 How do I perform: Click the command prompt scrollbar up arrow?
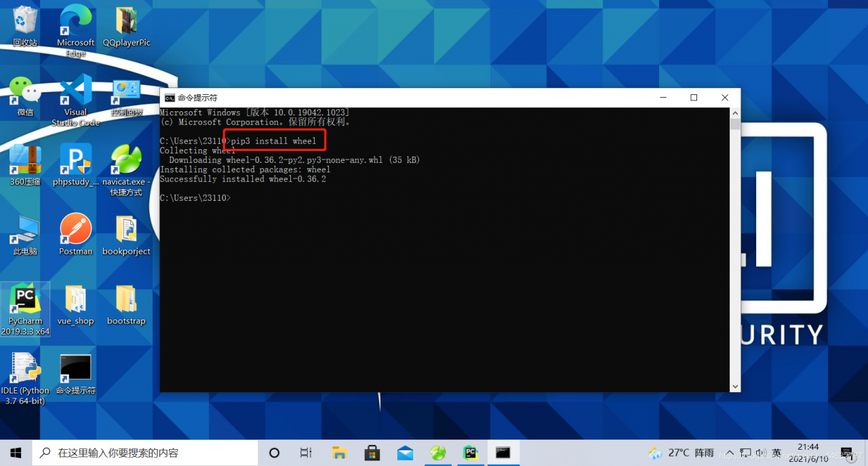(x=734, y=113)
